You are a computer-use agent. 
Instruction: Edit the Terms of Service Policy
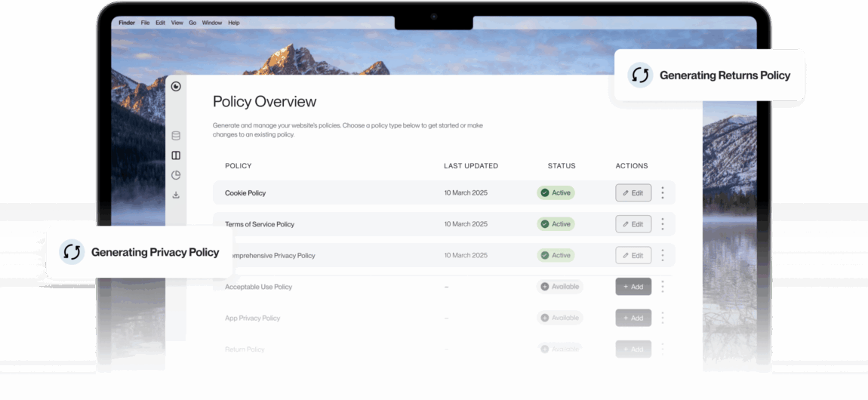633,224
